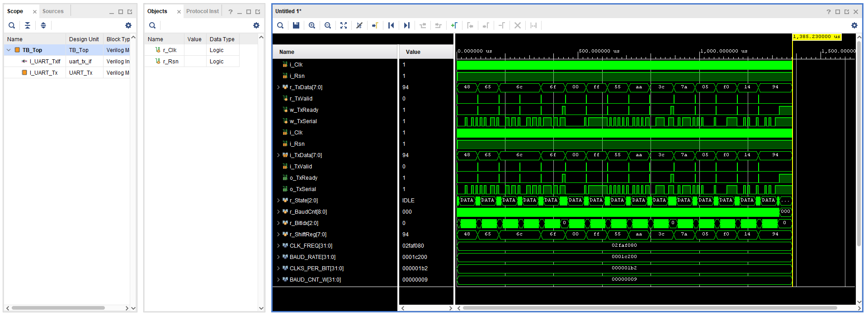Close the Scope tab
The image size is (868, 316).
35,12
